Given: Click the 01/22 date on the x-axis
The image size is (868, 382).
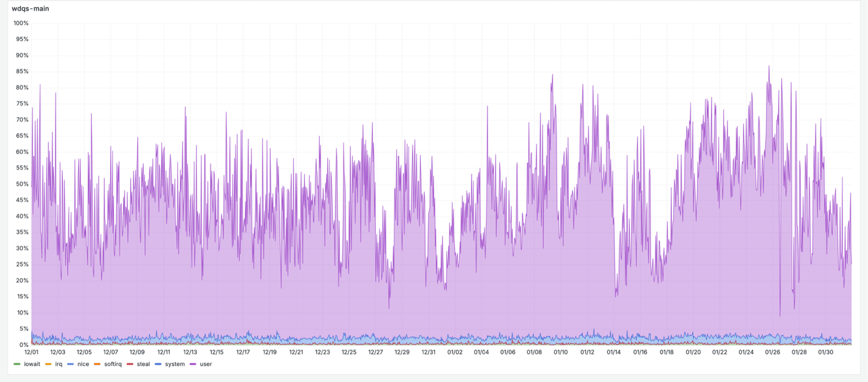Looking at the screenshot, I should pyautogui.click(x=719, y=352).
